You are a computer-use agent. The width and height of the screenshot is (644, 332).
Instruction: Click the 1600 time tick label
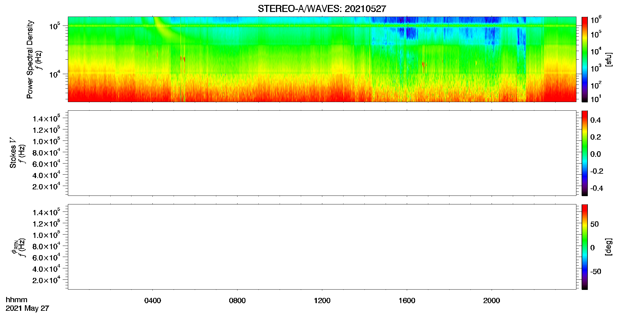coord(407,301)
